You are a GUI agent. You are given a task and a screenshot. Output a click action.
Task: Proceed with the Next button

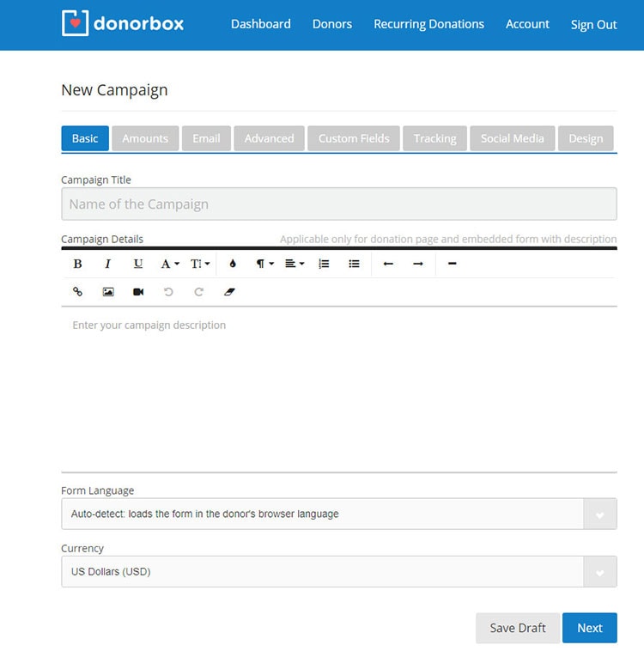coord(589,628)
